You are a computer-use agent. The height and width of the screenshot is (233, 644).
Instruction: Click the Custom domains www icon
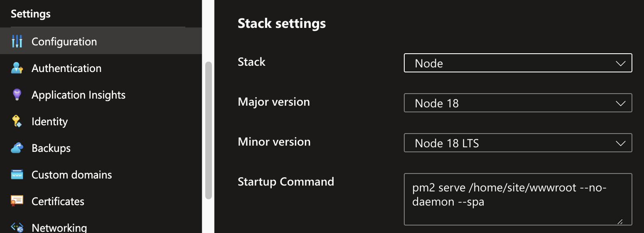click(x=17, y=175)
